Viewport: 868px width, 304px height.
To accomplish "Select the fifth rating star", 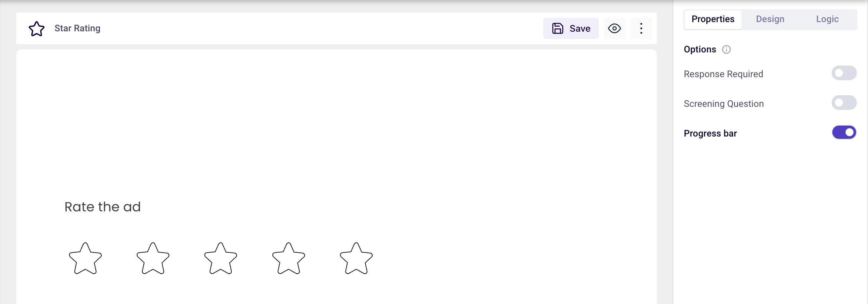I will tap(356, 258).
